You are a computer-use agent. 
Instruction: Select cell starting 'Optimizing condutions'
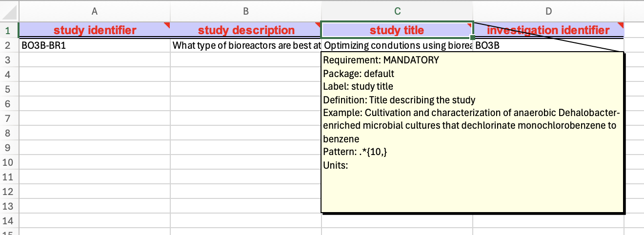click(397, 46)
